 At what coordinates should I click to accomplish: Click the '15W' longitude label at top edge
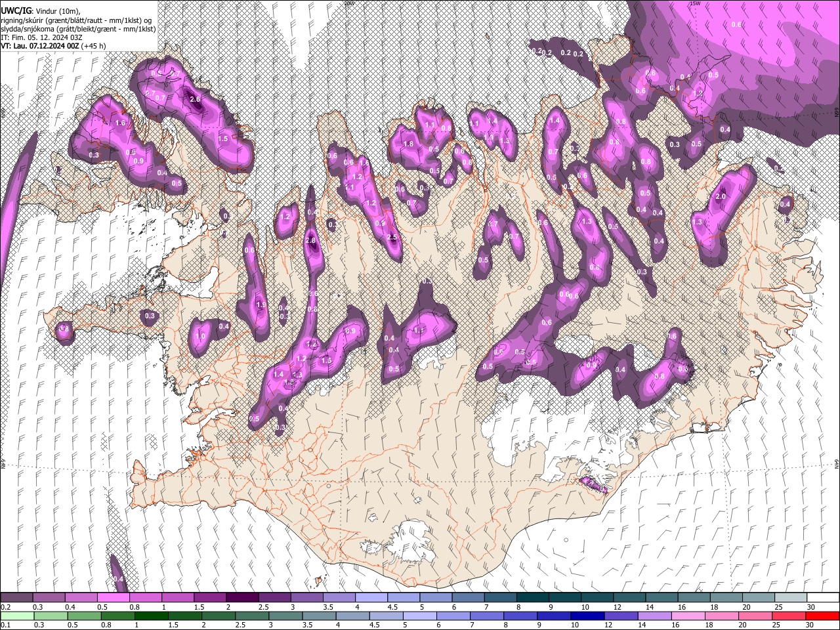click(696, 3)
